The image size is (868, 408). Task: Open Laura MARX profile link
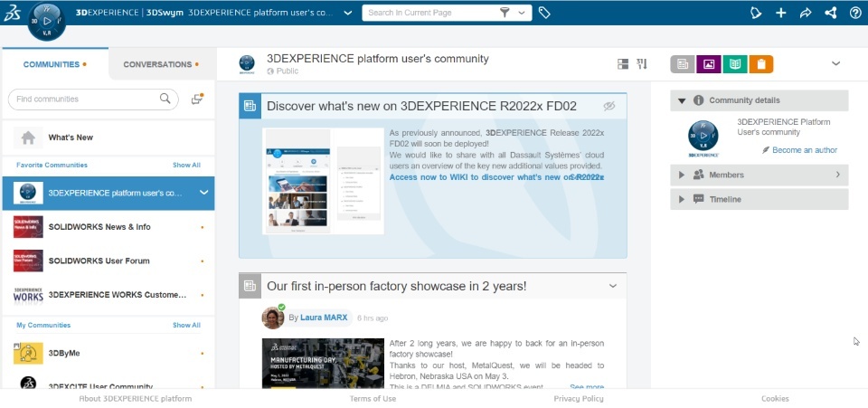324,318
